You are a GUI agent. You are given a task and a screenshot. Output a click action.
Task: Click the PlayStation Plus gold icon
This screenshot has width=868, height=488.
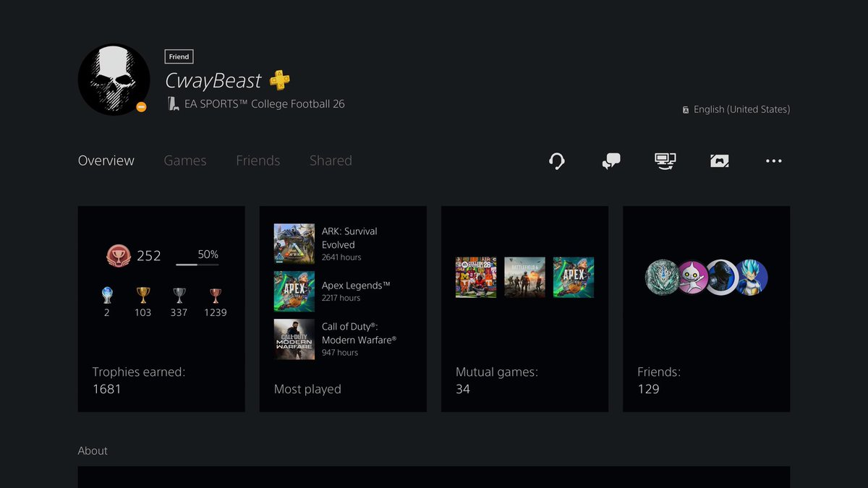pos(280,80)
